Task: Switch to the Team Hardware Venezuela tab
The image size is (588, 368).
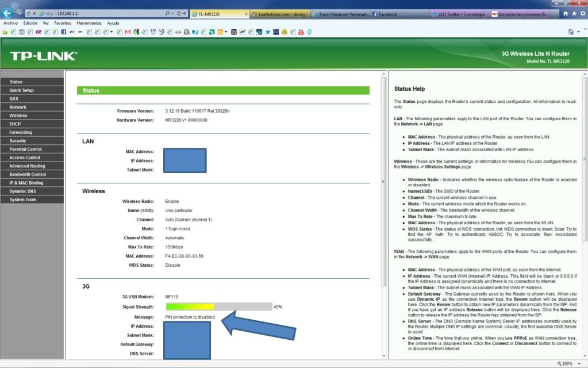Action: [340, 14]
